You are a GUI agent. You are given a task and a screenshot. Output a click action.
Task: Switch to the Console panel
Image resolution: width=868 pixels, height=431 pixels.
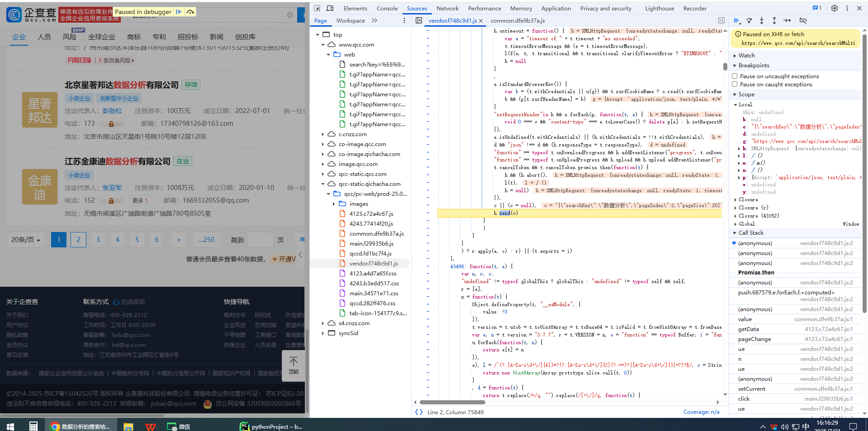pos(387,8)
